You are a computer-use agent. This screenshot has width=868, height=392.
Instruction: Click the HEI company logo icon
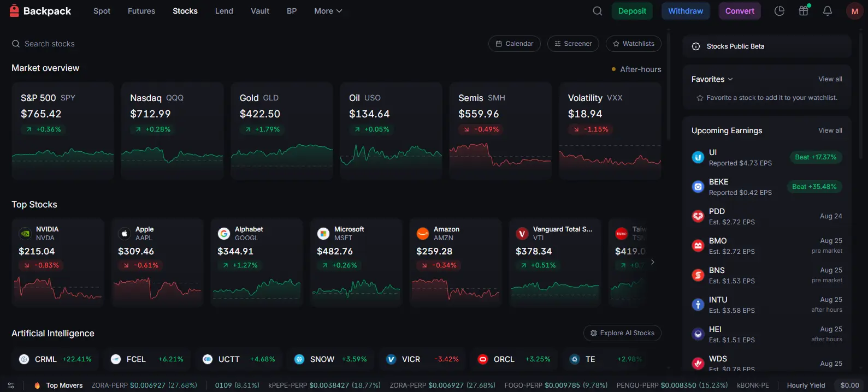click(x=698, y=334)
